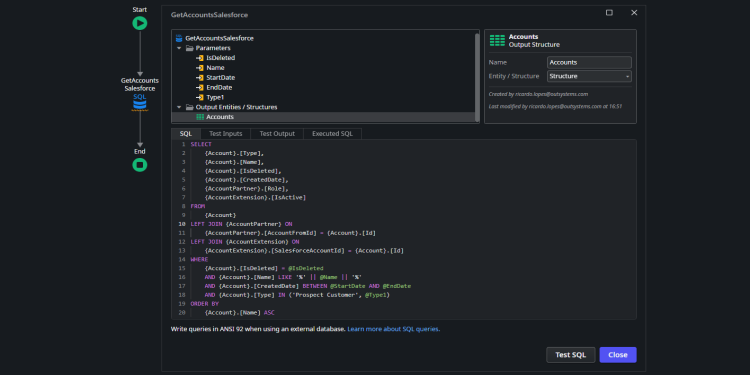Click the Last modified by text

click(x=555, y=106)
